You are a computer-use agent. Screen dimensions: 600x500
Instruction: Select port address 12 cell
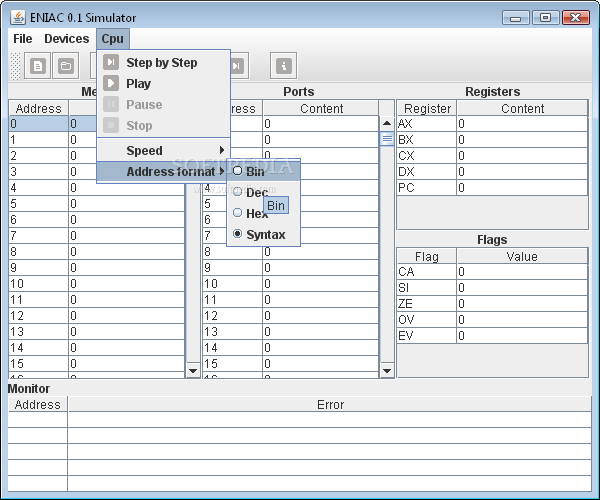pos(232,316)
